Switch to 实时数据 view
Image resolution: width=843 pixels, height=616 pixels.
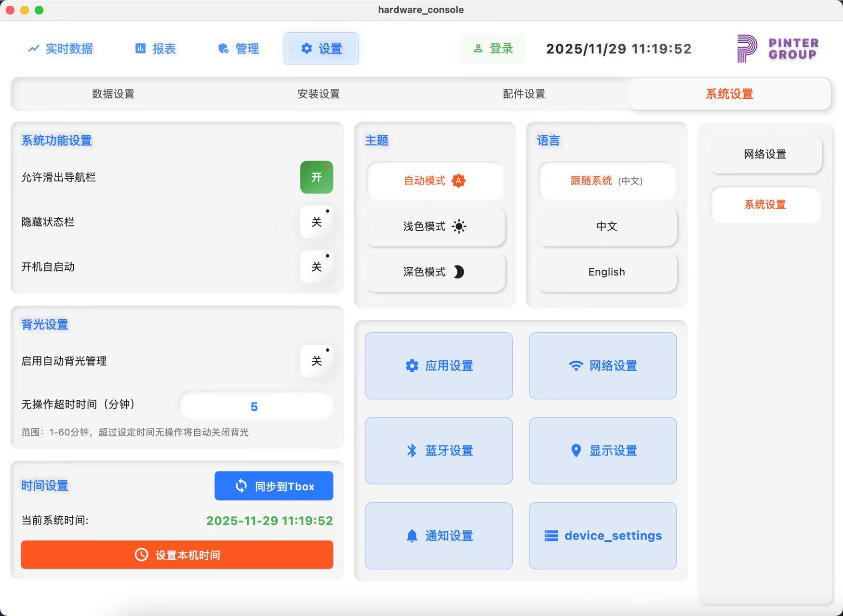click(x=61, y=48)
